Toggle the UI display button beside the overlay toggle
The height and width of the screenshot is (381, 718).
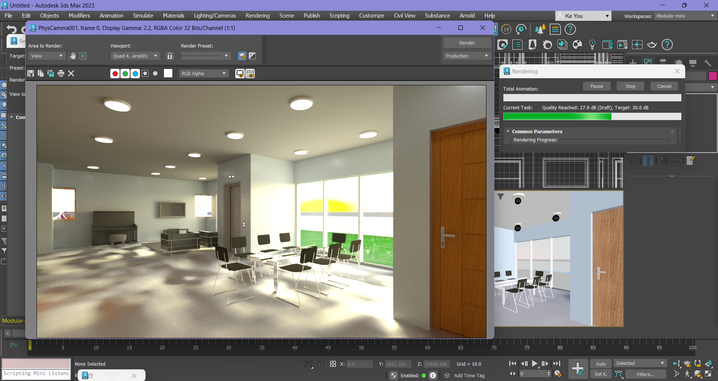250,73
